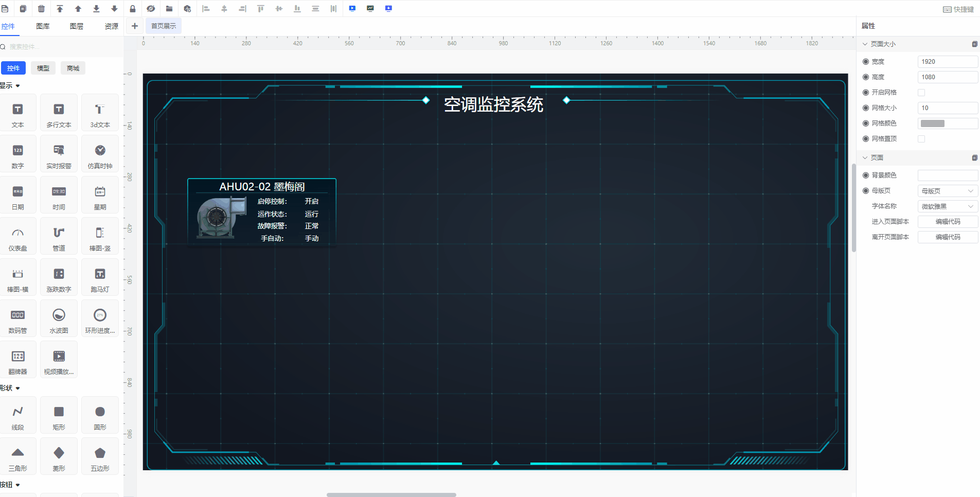Collapse the 页面大小 section
980x497 pixels.
[x=865, y=44]
